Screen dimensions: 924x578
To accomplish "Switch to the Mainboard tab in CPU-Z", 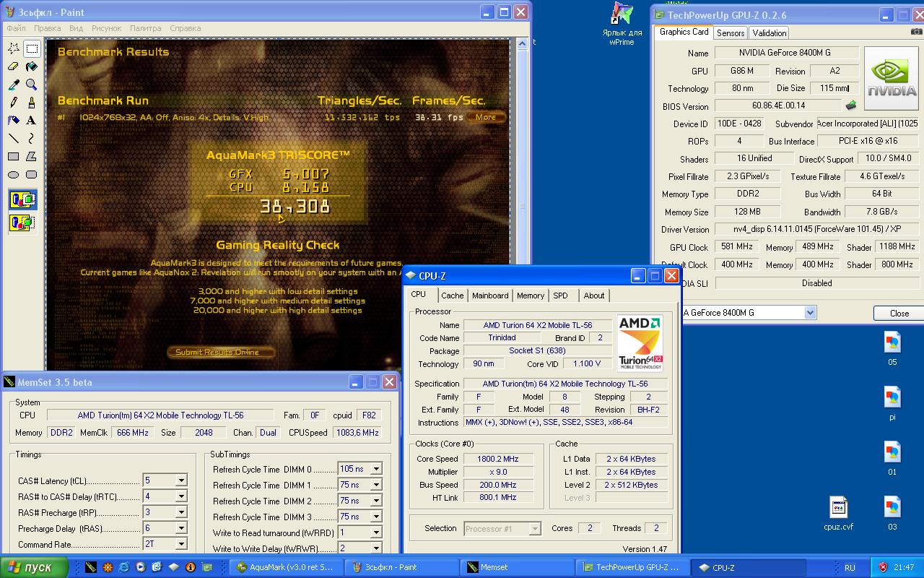I will pyautogui.click(x=490, y=296).
